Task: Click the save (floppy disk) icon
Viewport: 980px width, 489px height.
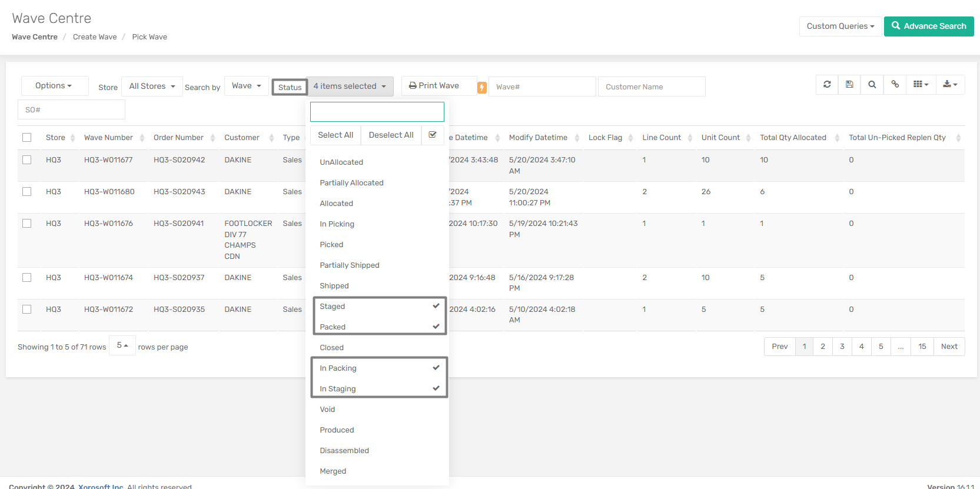Action: pyautogui.click(x=849, y=85)
